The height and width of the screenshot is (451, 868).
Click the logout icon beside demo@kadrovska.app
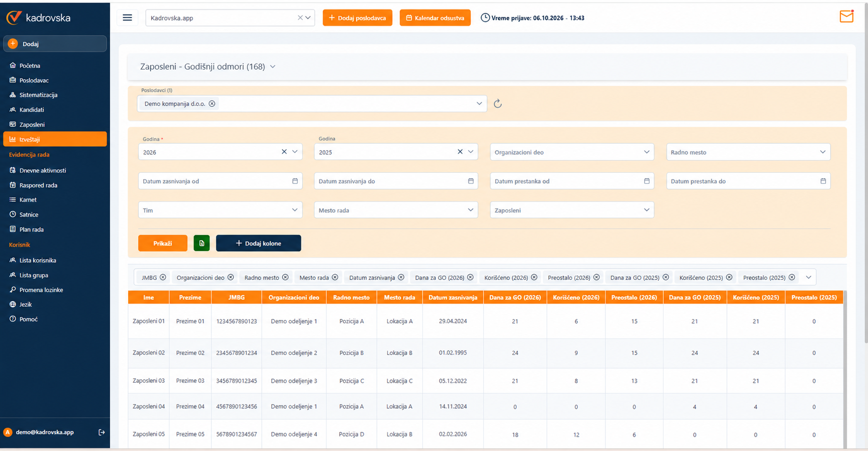(102, 432)
